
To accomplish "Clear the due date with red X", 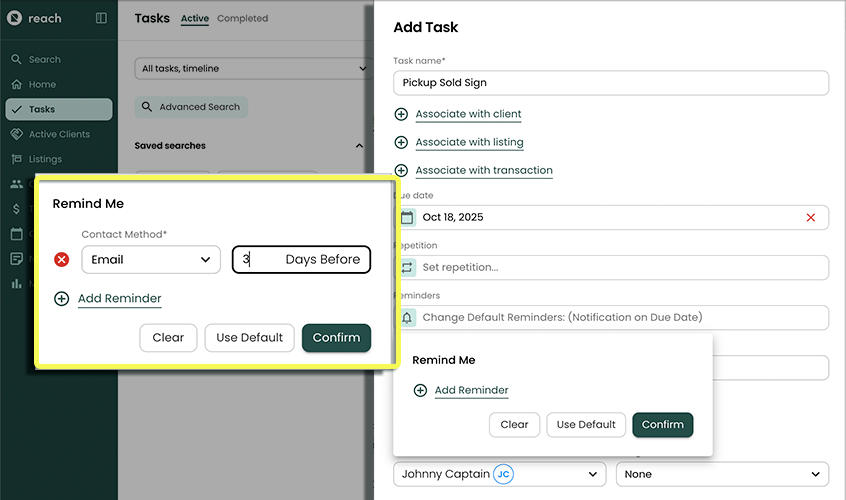I will point(810,217).
